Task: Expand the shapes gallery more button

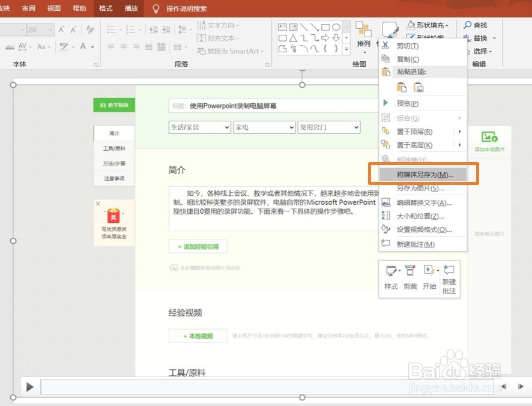Action: [x=346, y=49]
